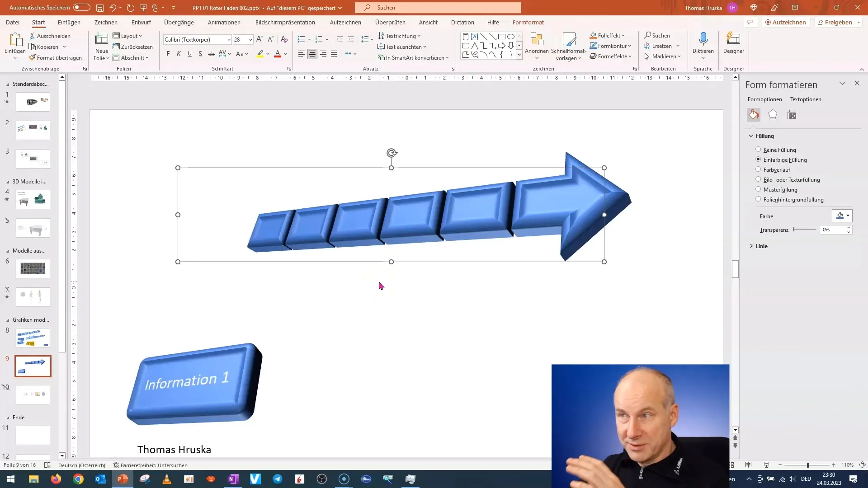Click slide 9 thumbnail in panel
The height and width of the screenshot is (488, 868).
pyautogui.click(x=32, y=365)
